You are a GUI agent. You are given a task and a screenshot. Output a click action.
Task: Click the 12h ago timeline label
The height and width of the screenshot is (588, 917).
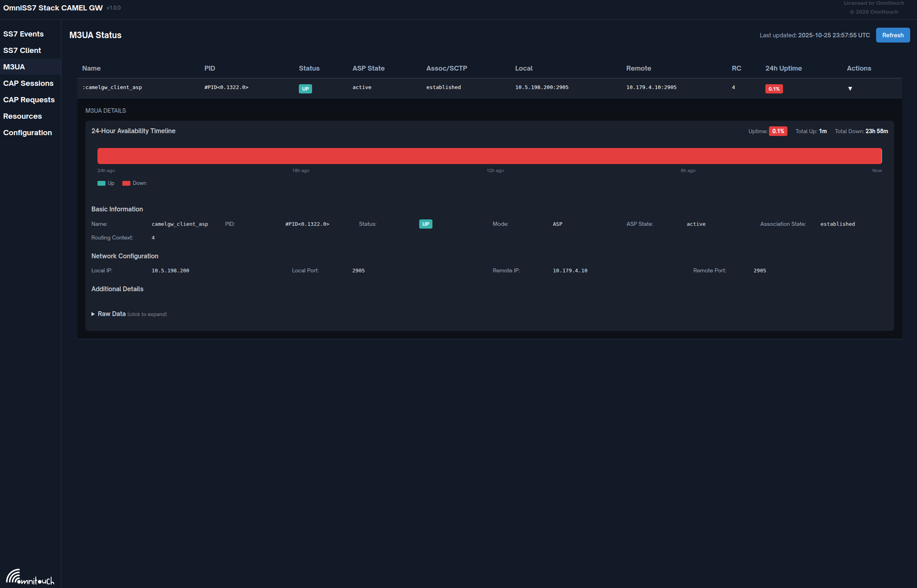(495, 171)
